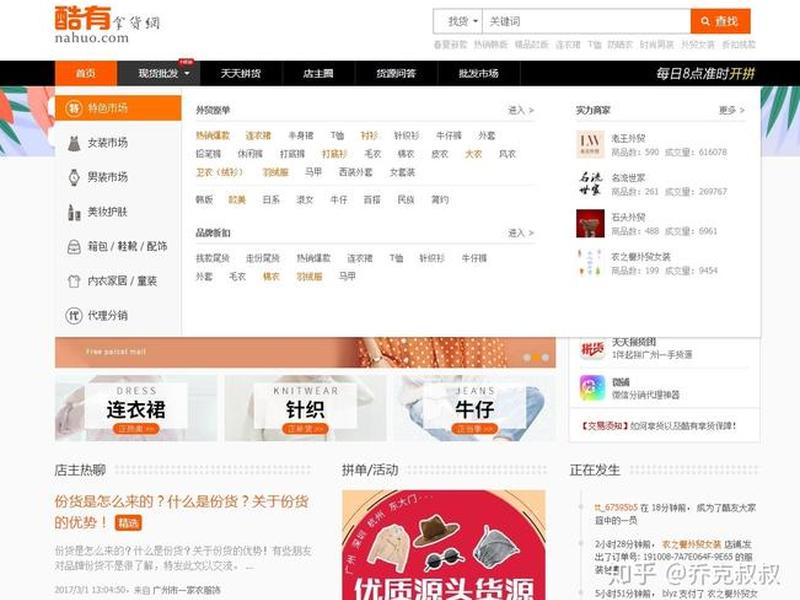Click 天天拼货团 in the right panel
Viewport: 800px width, 600px height.
(634, 342)
